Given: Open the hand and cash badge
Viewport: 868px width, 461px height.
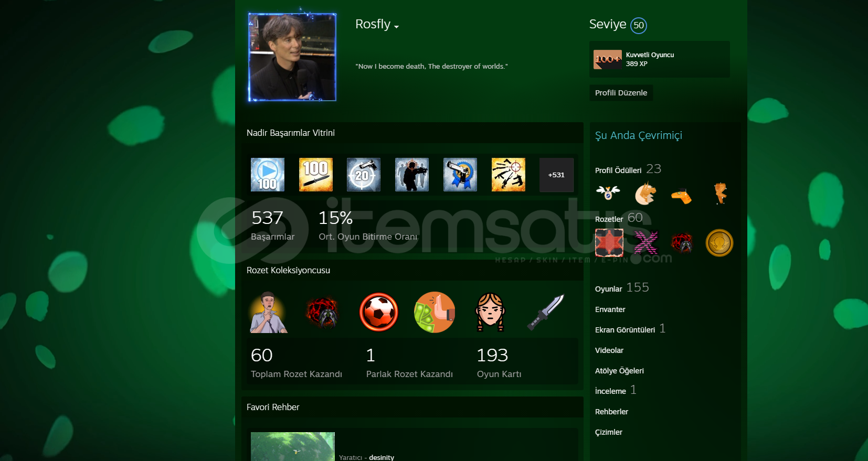Looking at the screenshot, I should coord(435,313).
